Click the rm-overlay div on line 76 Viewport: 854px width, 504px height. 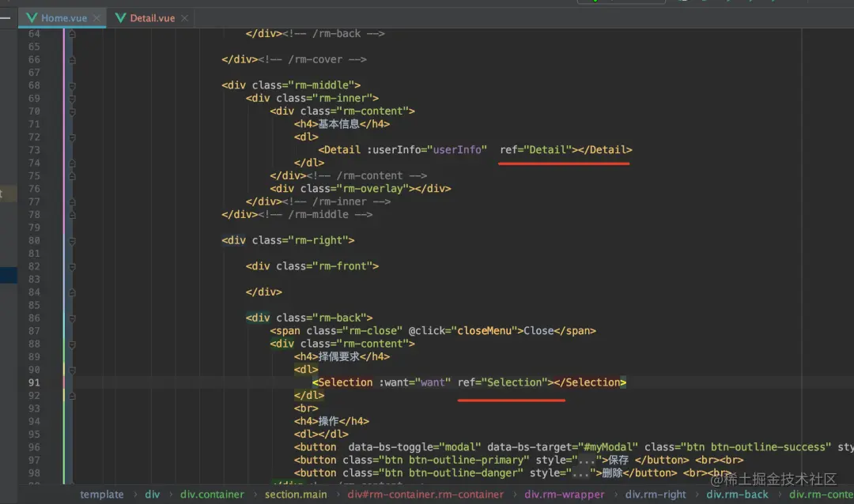pos(360,189)
